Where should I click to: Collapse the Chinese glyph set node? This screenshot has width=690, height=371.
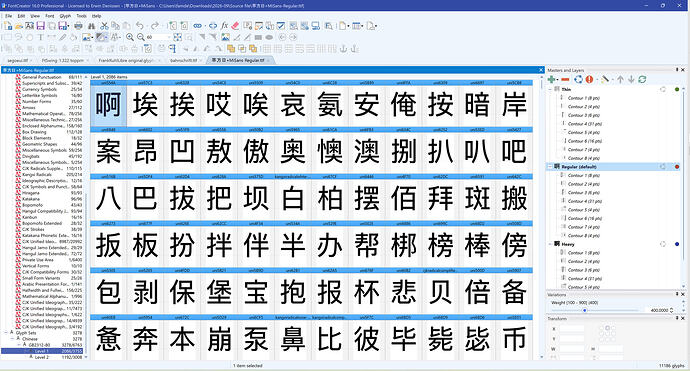tap(12, 338)
